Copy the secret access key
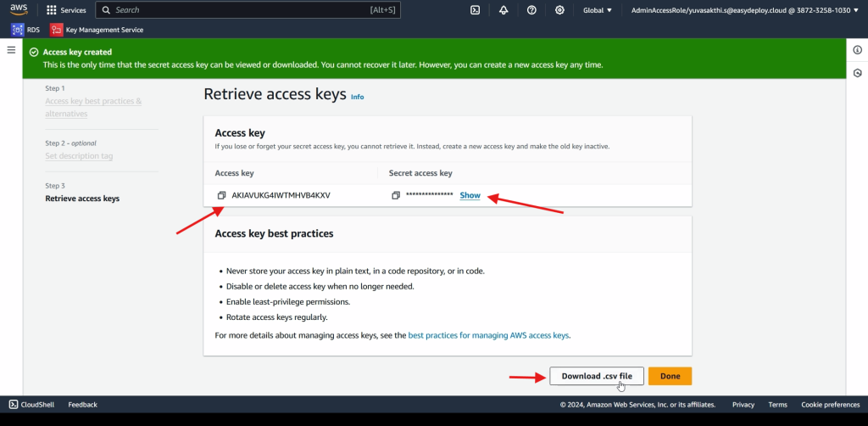This screenshot has width=868, height=426. click(x=395, y=195)
